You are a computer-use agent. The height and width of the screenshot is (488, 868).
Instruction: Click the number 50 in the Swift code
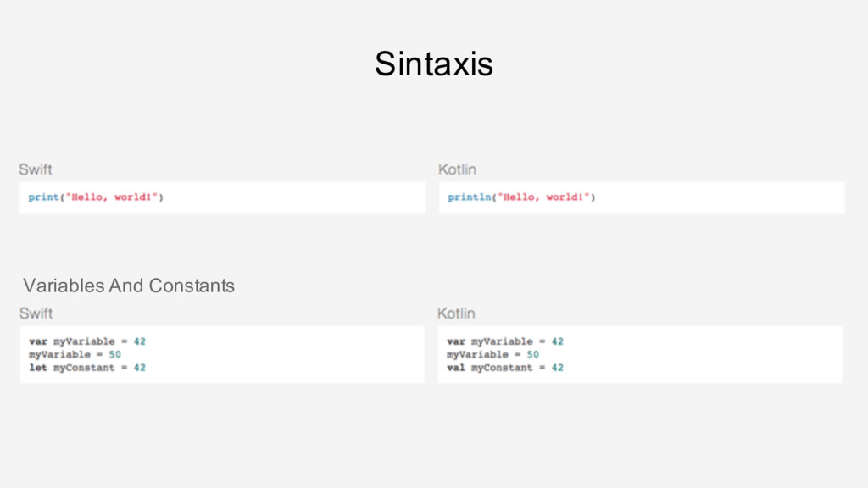coord(114,354)
